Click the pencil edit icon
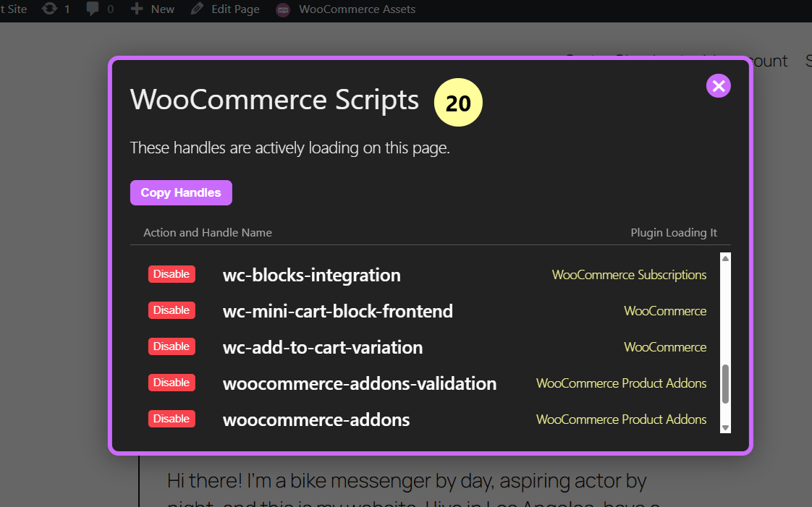This screenshot has height=507, width=812. click(197, 9)
